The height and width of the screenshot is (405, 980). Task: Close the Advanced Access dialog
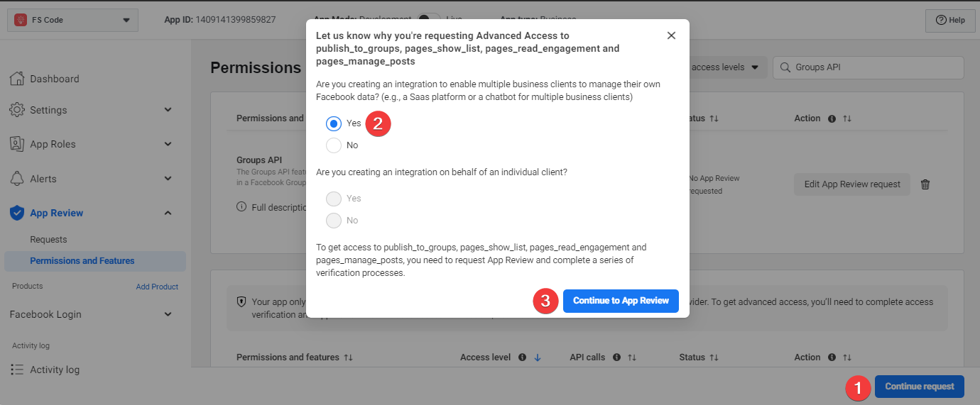[671, 35]
